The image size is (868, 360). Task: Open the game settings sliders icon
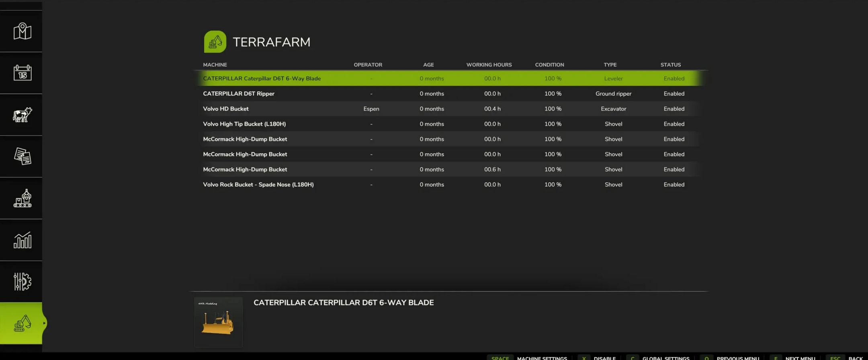[22, 282]
